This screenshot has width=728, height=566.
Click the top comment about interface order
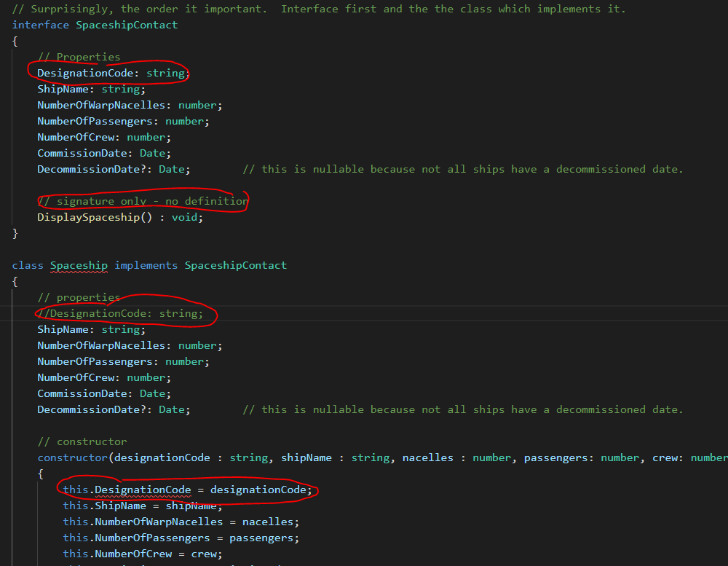coord(318,9)
